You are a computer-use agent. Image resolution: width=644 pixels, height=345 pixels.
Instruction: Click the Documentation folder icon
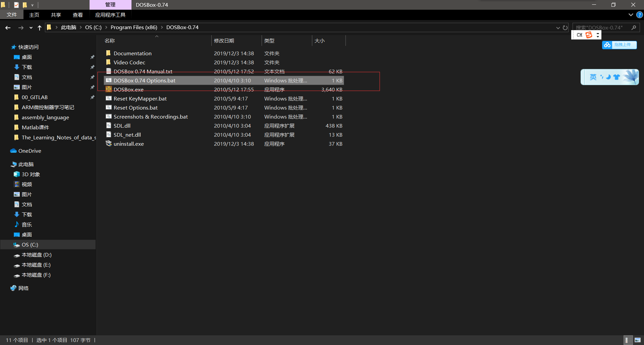108,53
